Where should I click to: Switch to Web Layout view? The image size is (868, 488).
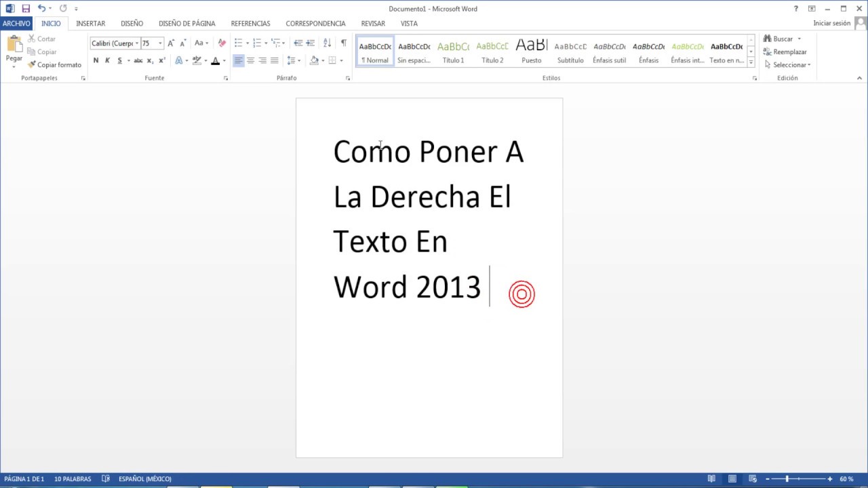pyautogui.click(x=752, y=479)
